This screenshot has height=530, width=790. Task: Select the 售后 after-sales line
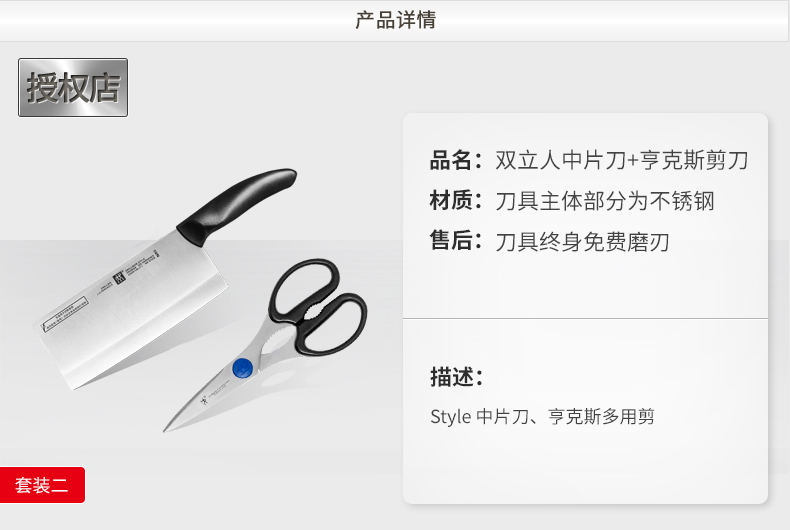pyautogui.click(x=549, y=241)
